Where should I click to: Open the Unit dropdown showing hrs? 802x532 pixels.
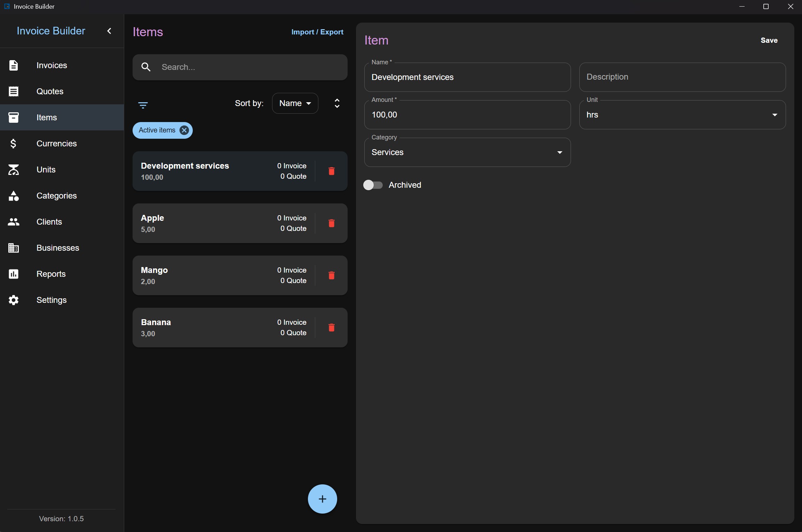[x=682, y=115]
